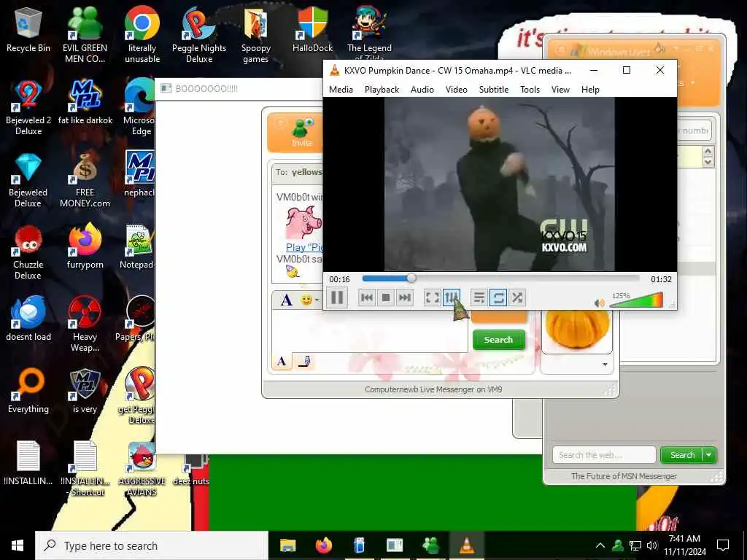Skip to next media in VLC
Screen dimensions: 747x560
pyautogui.click(x=404, y=297)
